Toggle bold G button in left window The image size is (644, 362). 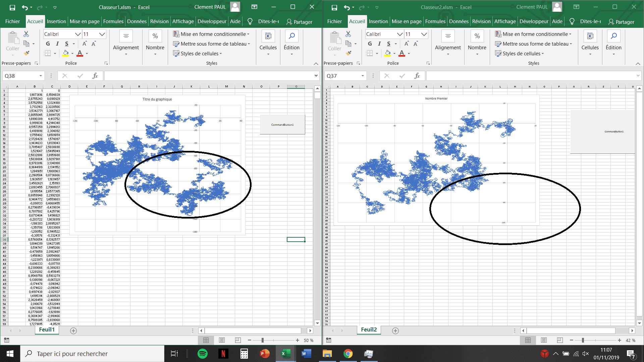click(x=48, y=44)
